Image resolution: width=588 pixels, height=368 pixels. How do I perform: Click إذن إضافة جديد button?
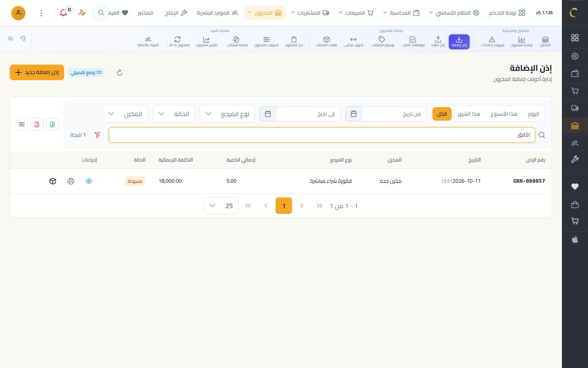coord(37,72)
